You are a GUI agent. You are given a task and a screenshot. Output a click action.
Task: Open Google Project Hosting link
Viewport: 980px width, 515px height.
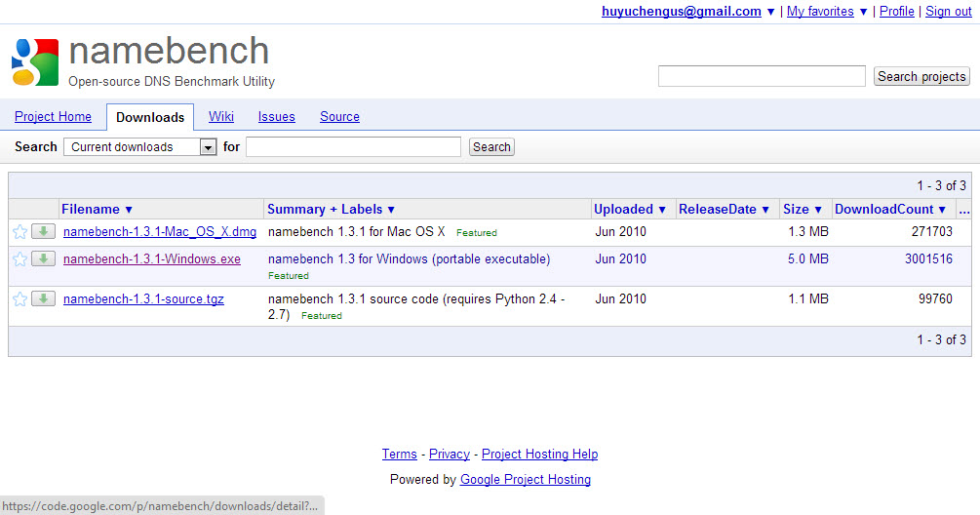pos(526,479)
